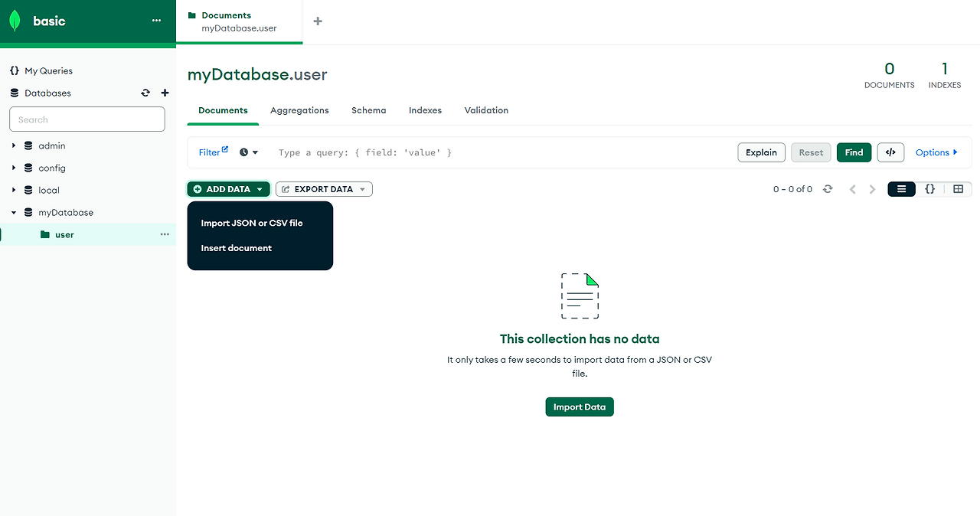
Task: Click the Find button
Action: tap(854, 152)
